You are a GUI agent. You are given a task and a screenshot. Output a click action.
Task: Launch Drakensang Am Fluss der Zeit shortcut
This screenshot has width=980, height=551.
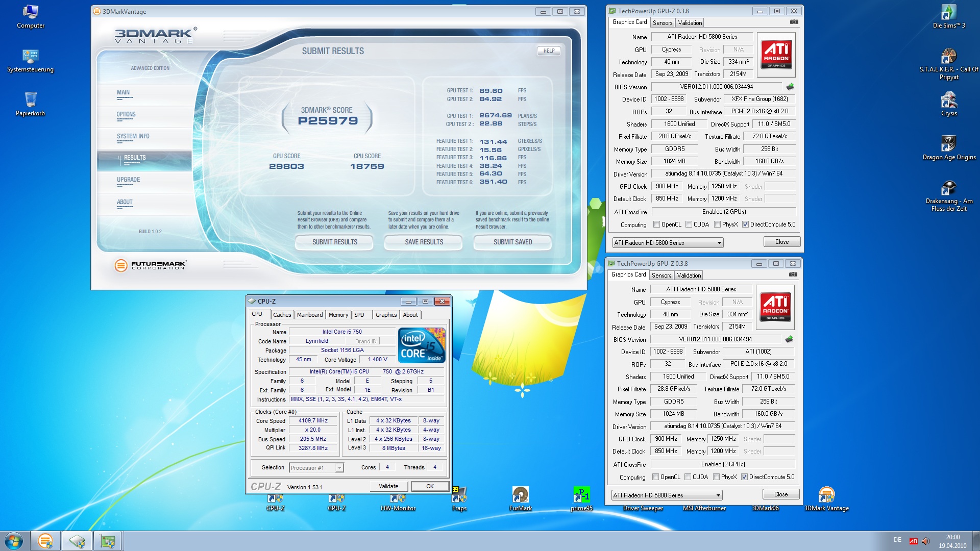(x=949, y=196)
